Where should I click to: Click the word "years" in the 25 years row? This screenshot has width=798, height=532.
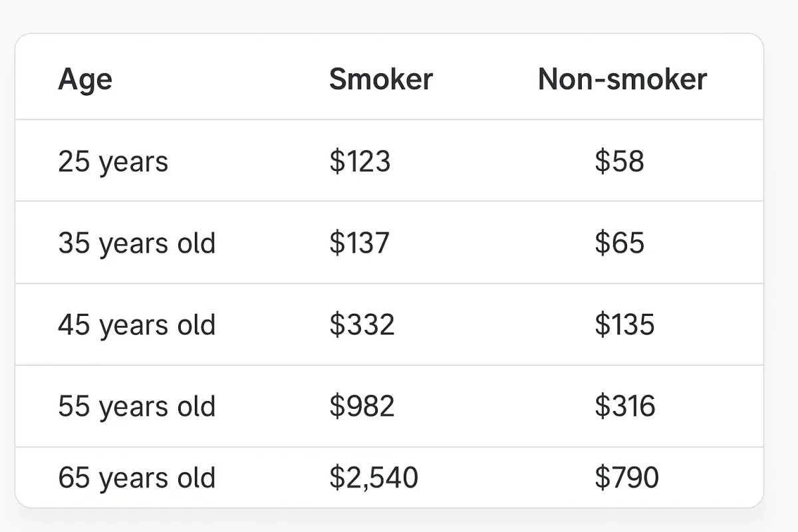pos(134,163)
